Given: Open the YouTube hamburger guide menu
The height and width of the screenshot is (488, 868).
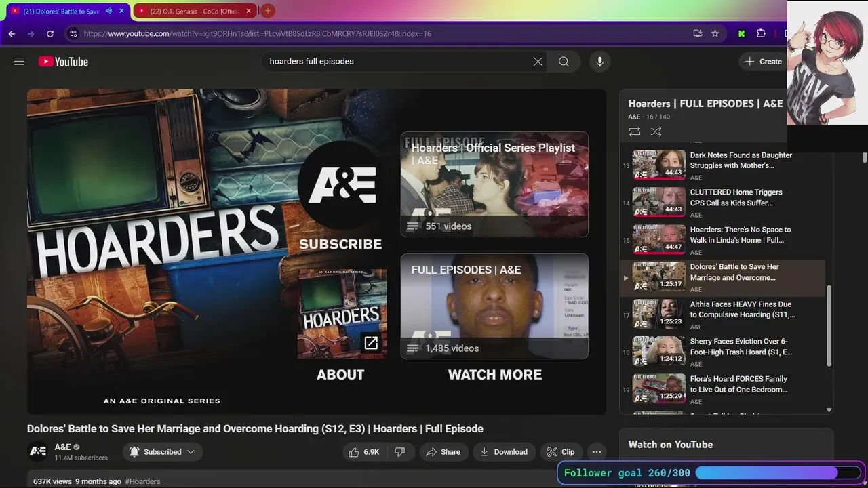Looking at the screenshot, I should click(x=19, y=62).
